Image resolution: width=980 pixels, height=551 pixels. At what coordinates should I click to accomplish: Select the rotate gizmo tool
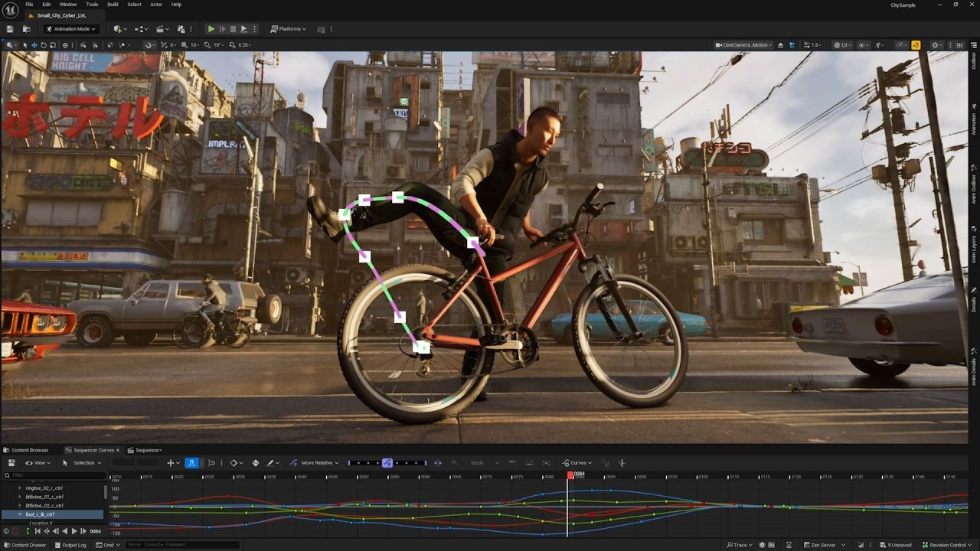[x=43, y=45]
